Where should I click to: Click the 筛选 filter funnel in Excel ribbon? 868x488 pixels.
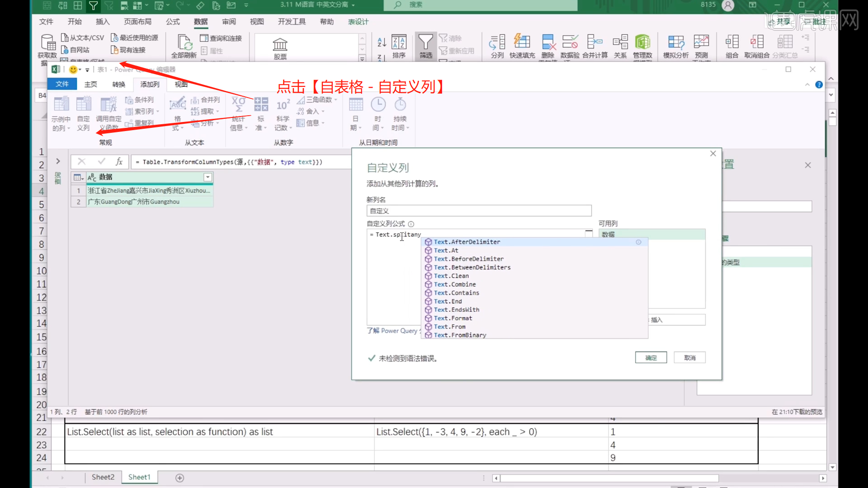pos(425,42)
